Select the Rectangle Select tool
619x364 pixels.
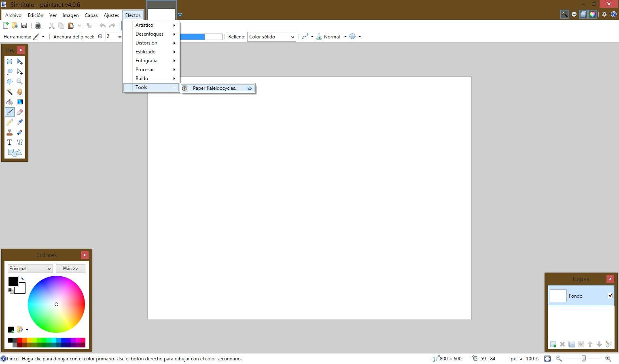pos(10,62)
